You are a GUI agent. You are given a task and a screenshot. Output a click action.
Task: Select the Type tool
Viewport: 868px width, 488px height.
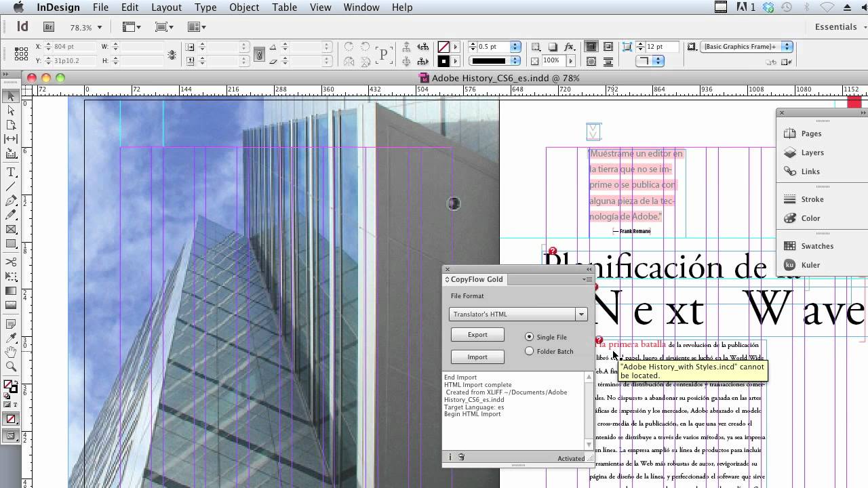point(11,173)
